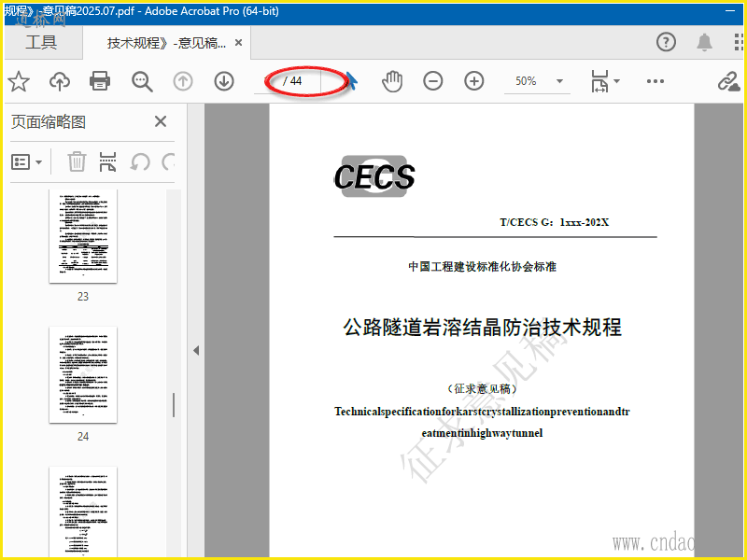Select page 24 thumbnail
This screenshot has height=560, width=747.
(x=83, y=375)
